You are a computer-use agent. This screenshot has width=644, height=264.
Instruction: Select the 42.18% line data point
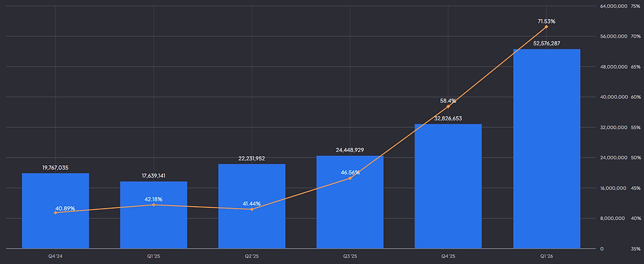(154, 205)
